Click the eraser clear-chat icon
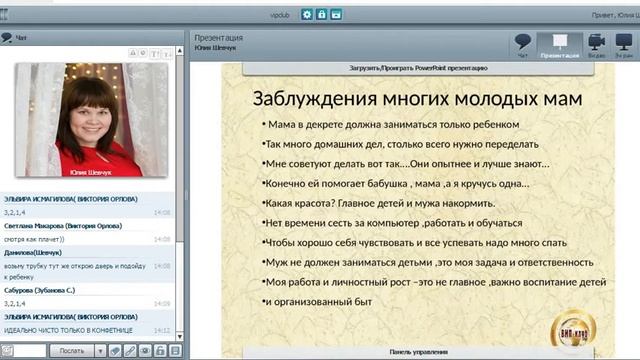 [x=116, y=351]
